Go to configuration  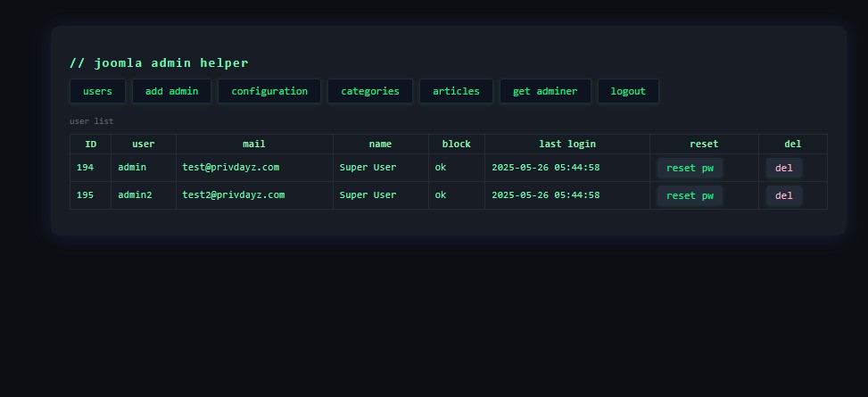269,91
